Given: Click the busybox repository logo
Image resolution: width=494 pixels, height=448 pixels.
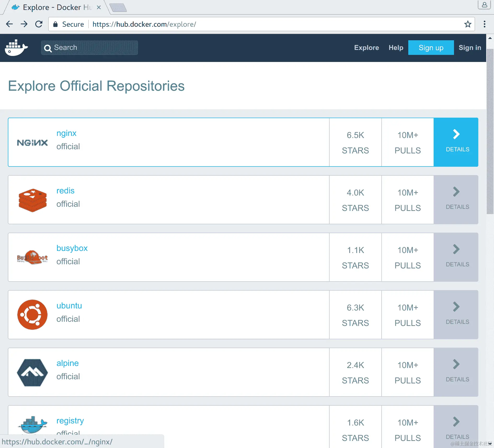Looking at the screenshot, I should pos(32,257).
